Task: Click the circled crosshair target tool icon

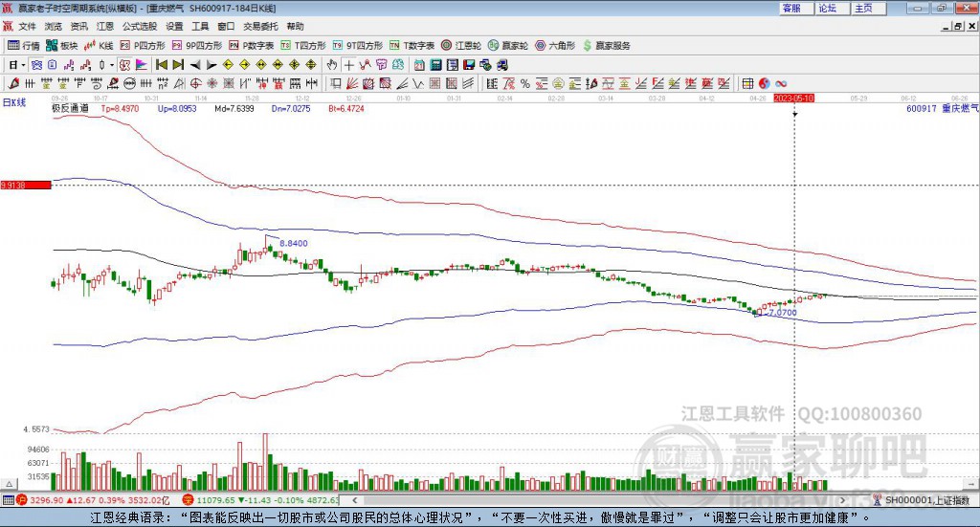Action: 195,83
